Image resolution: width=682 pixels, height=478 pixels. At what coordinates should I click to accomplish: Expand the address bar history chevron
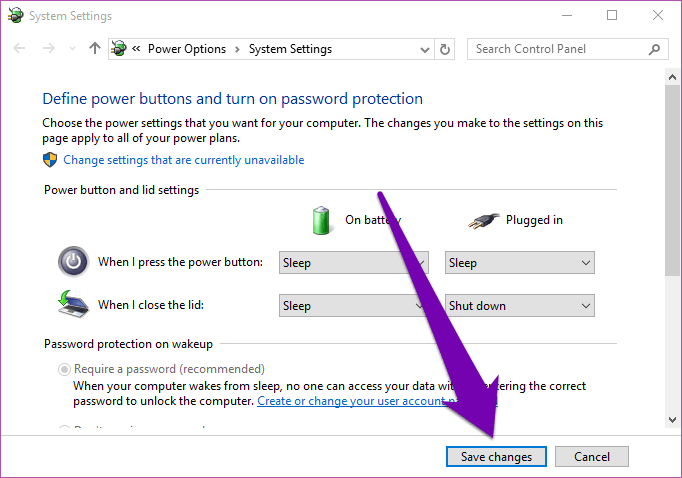425,50
